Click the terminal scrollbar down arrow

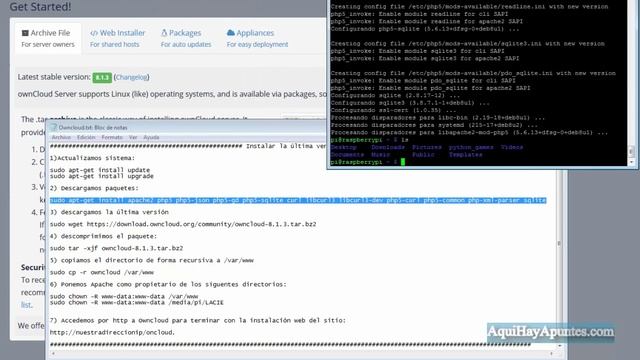coord(632,162)
